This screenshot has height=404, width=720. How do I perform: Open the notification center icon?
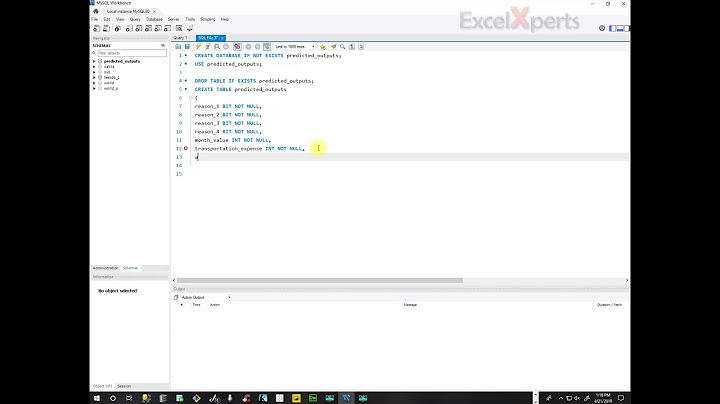click(x=621, y=398)
